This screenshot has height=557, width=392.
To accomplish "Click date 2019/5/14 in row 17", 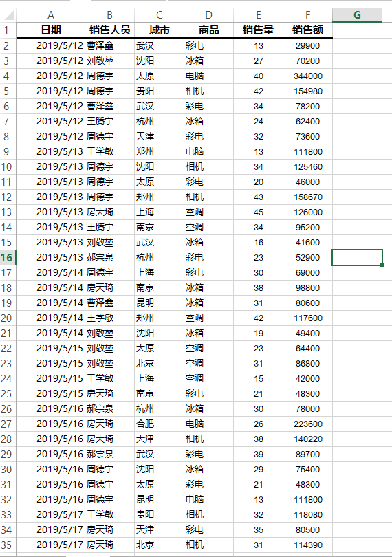I will pos(51,273).
